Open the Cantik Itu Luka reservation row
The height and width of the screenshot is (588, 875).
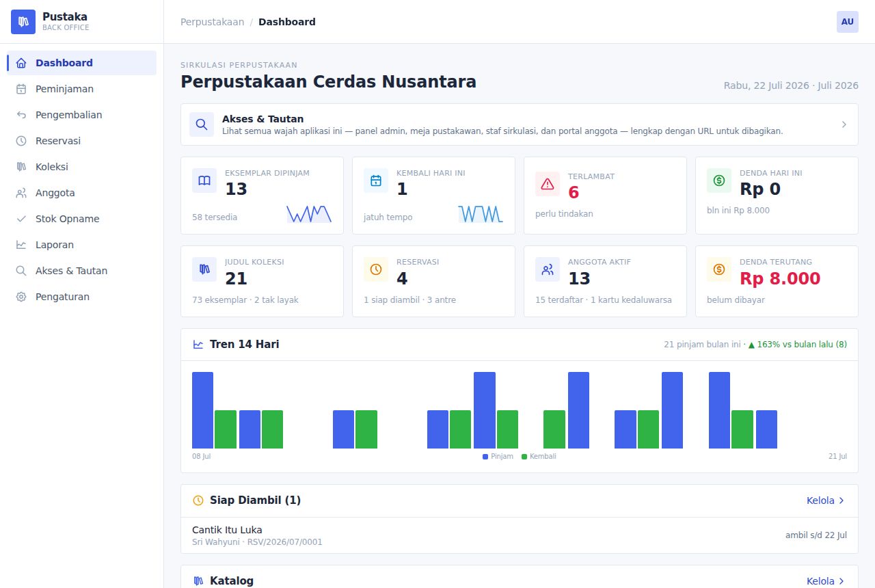click(x=520, y=535)
